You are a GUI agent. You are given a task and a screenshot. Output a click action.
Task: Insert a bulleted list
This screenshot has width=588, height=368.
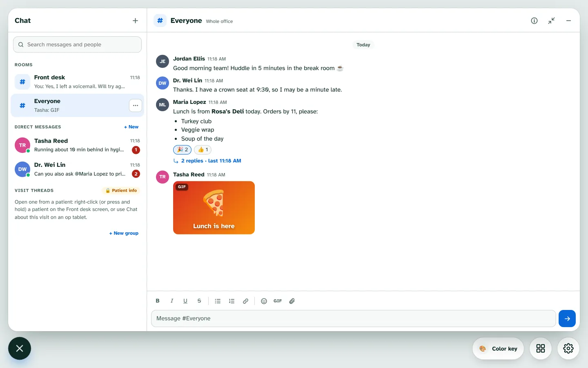218,301
